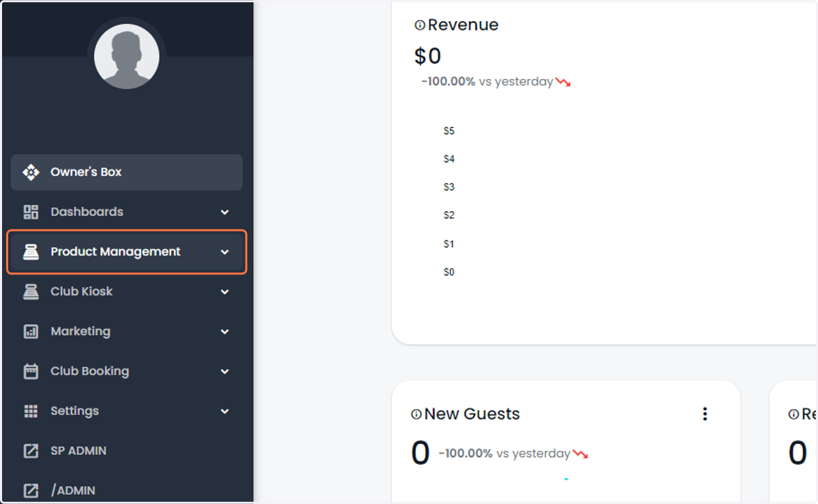Image resolution: width=818 pixels, height=504 pixels.
Task: Click the user avatar profile picture
Action: pos(127,57)
